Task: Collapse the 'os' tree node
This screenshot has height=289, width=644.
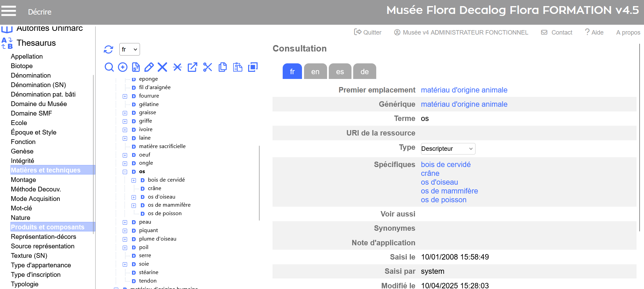Action: (x=125, y=172)
